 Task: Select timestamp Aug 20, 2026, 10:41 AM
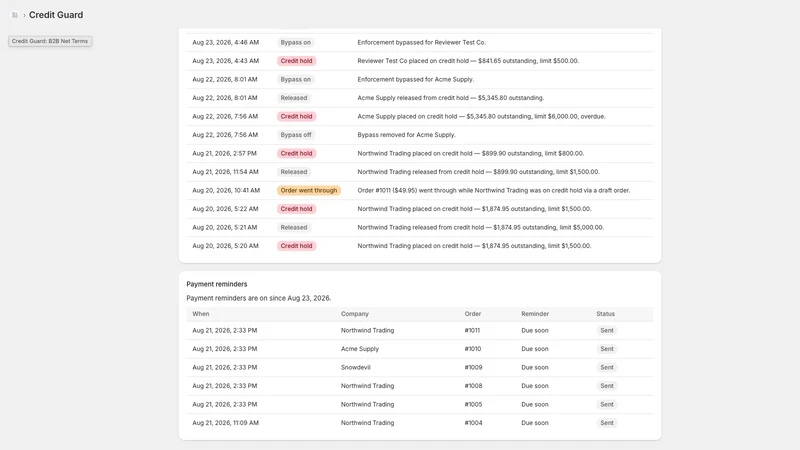226,190
